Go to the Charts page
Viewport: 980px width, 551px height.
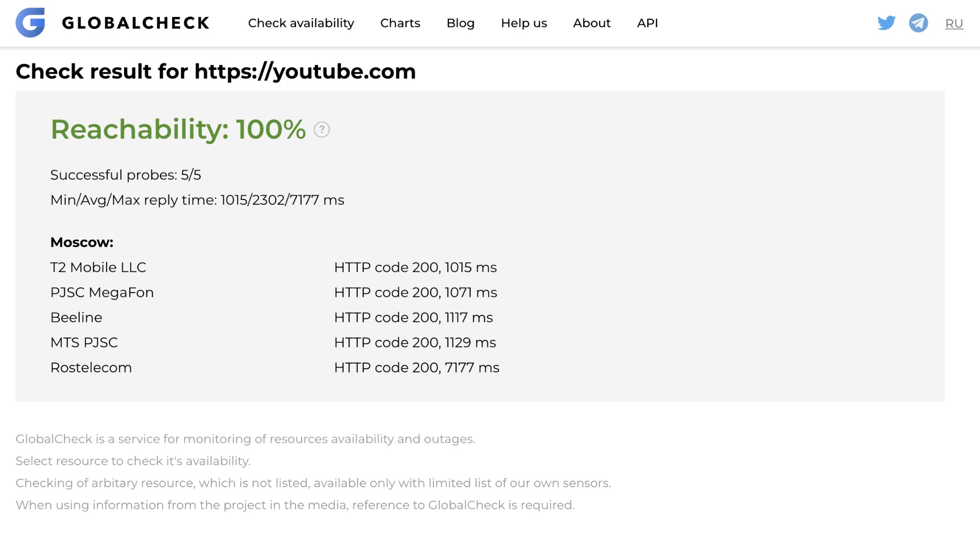(400, 23)
